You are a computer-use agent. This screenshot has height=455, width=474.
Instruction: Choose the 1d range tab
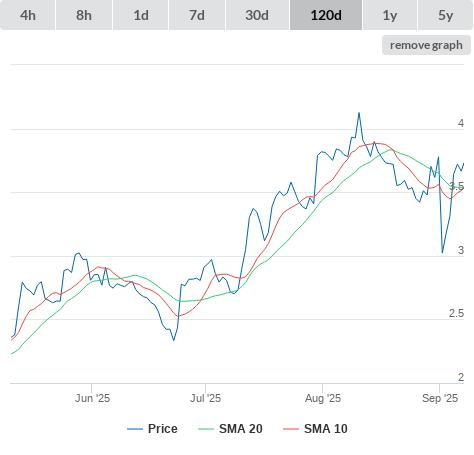(x=141, y=15)
